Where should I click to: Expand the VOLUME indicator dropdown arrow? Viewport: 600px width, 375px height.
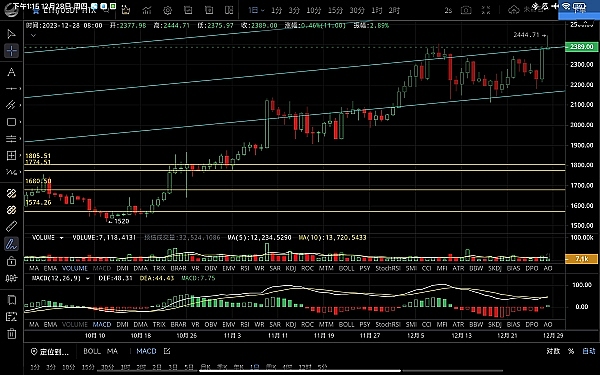coord(61,238)
